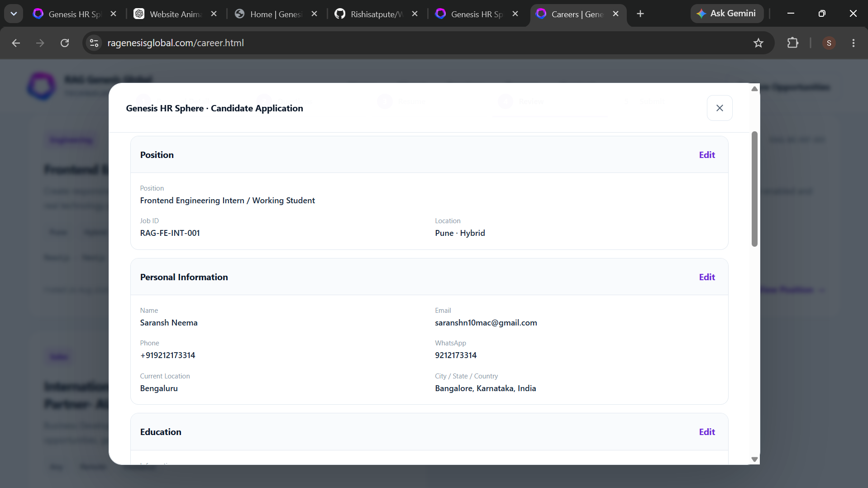Open the Extensions puzzle icon
This screenshot has width=868, height=488.
coord(793,43)
